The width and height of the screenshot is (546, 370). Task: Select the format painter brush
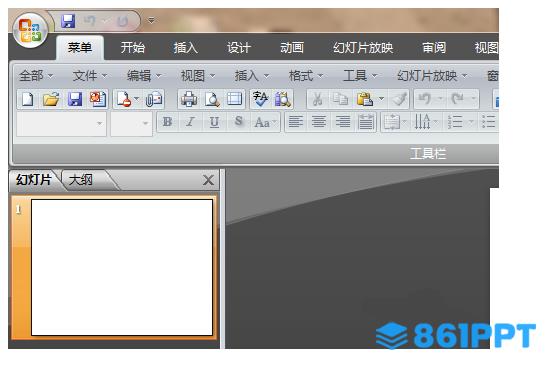(x=400, y=99)
